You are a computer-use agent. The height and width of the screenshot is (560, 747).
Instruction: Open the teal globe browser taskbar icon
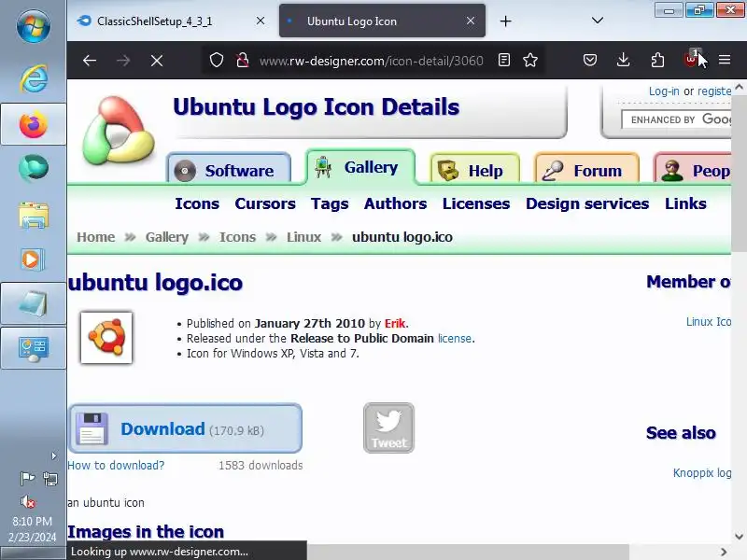coord(34,168)
